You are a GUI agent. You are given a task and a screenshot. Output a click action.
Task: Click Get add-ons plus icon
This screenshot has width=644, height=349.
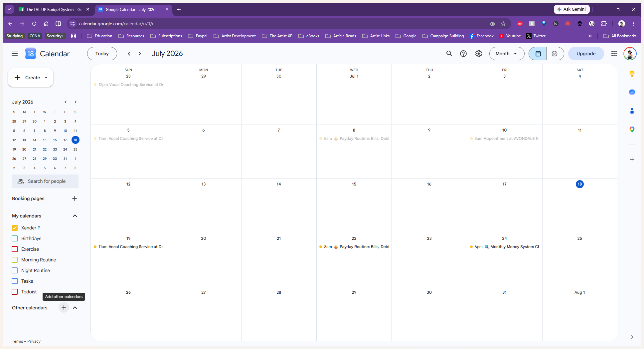click(x=632, y=159)
